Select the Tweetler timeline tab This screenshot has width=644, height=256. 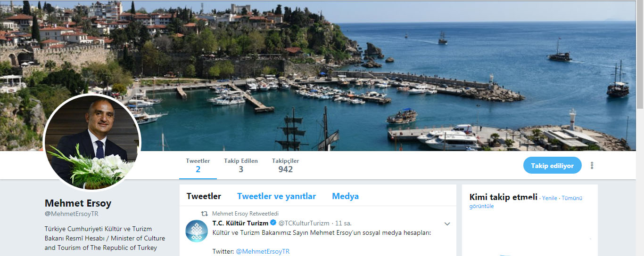204,196
